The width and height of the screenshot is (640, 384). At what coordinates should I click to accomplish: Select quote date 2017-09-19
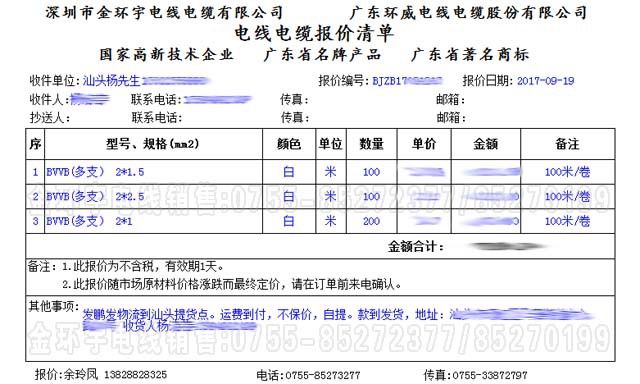point(545,81)
